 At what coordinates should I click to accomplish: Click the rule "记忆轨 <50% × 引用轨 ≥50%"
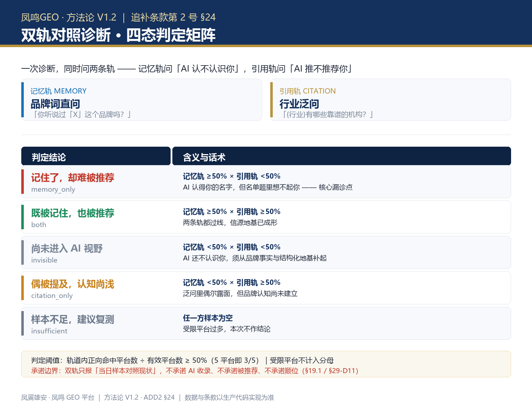pyautogui.click(x=232, y=282)
